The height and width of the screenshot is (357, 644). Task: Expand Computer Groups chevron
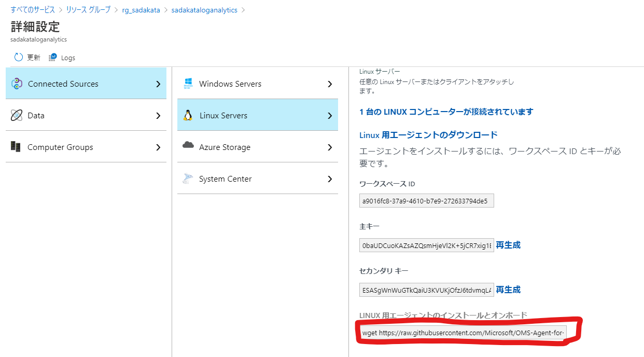158,147
